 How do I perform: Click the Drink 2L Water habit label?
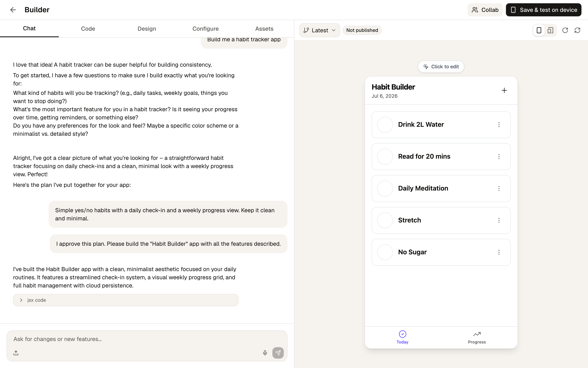[421, 124]
